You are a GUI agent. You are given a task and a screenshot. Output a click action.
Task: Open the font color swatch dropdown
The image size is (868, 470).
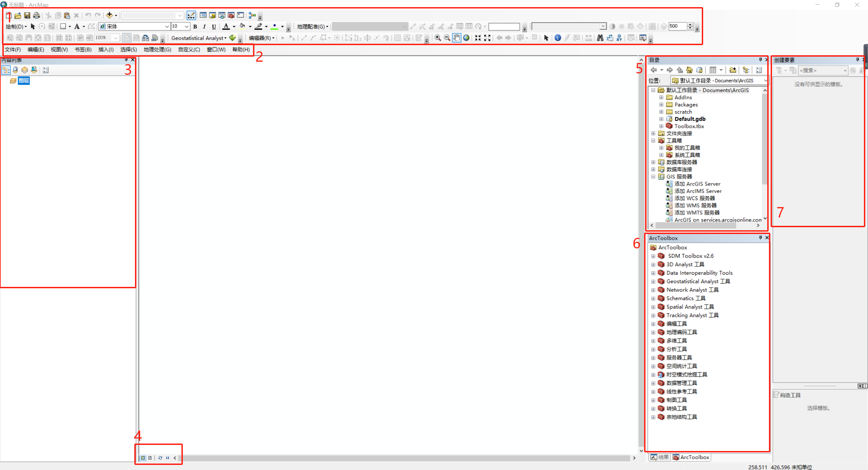[x=234, y=26]
